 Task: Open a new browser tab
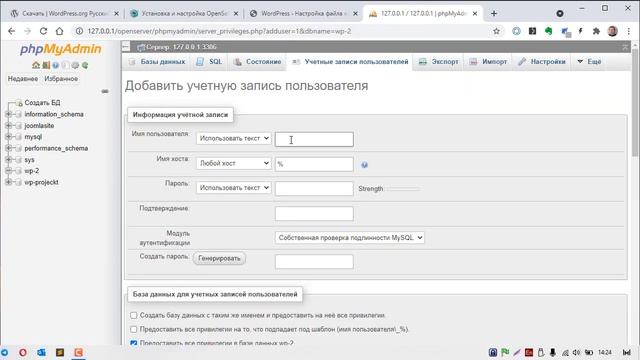point(494,13)
